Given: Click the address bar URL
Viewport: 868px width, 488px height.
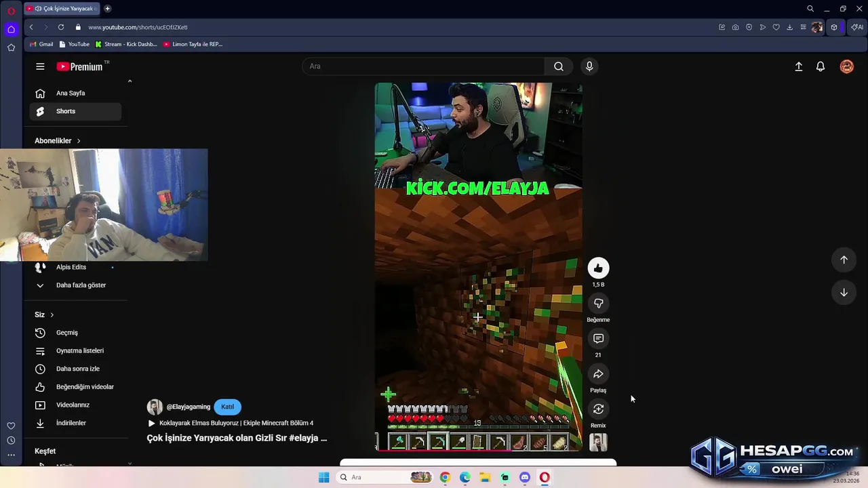Looking at the screenshot, I should pos(138,27).
